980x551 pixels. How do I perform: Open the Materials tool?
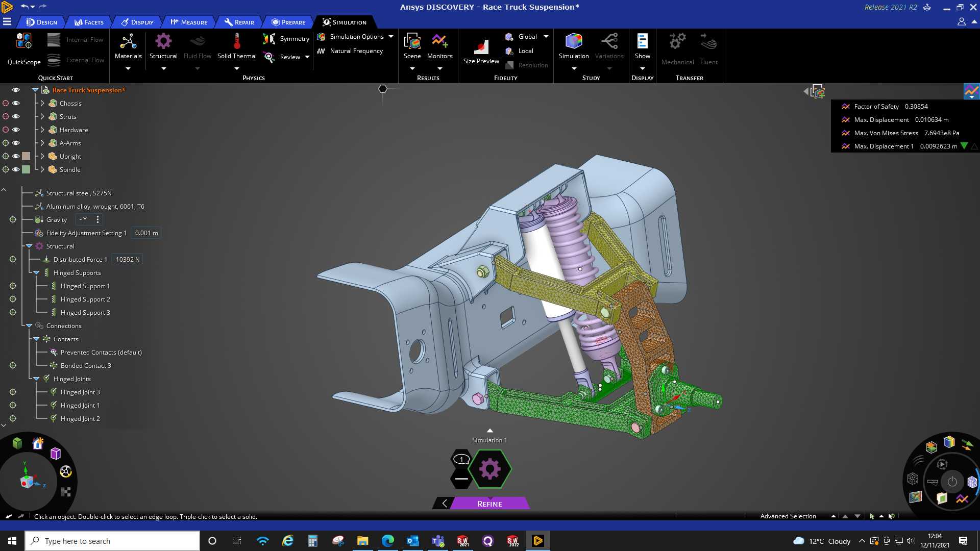pyautogui.click(x=128, y=47)
